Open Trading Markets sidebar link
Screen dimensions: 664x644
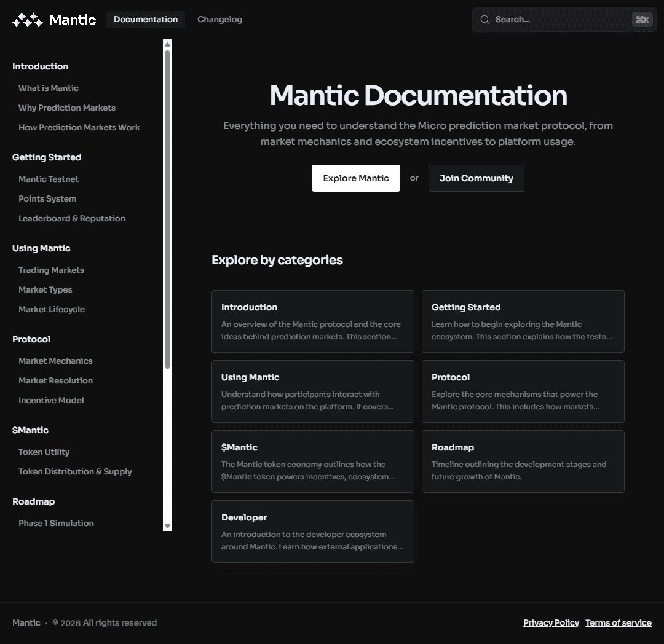tap(51, 270)
